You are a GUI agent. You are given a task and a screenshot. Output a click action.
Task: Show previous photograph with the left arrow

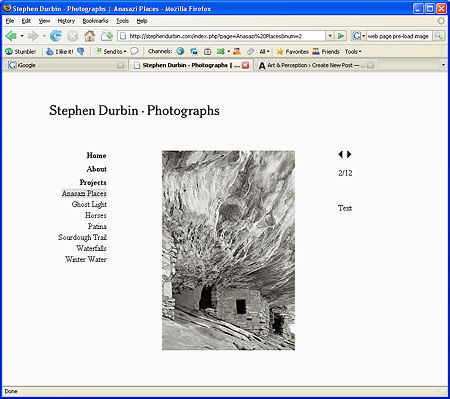pyautogui.click(x=340, y=154)
